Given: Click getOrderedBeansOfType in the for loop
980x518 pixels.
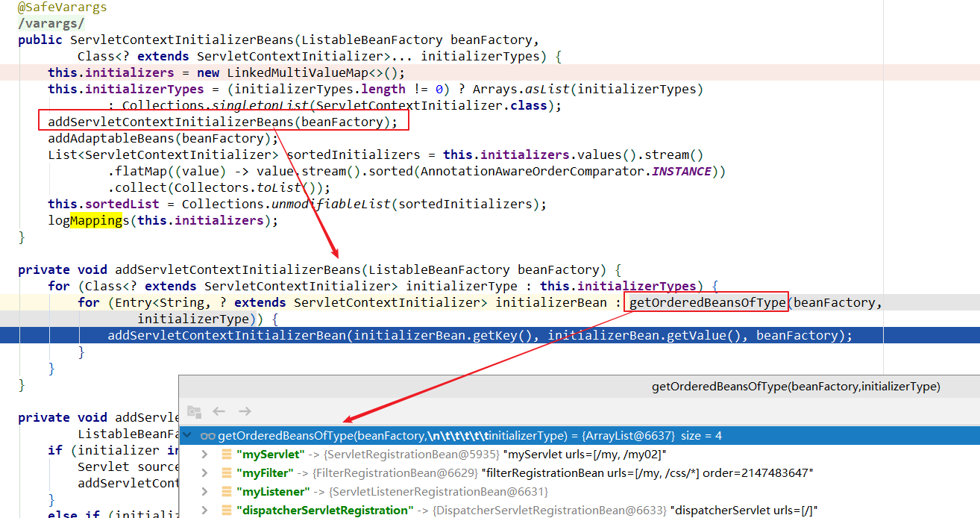Looking at the screenshot, I should click(708, 302).
